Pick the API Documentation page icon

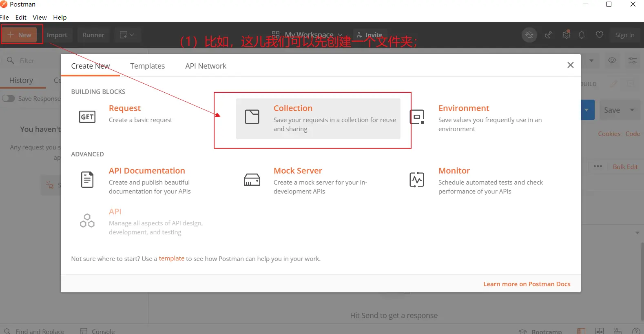87,180
